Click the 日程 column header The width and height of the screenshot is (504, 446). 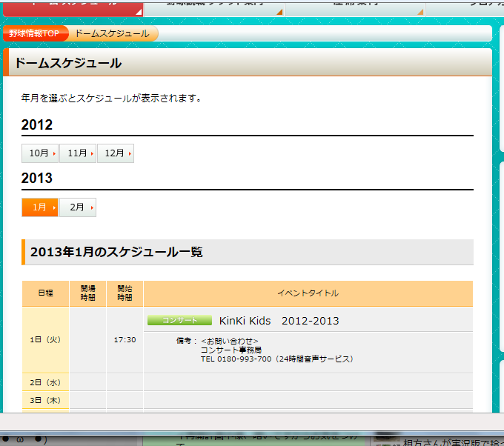[x=46, y=293]
